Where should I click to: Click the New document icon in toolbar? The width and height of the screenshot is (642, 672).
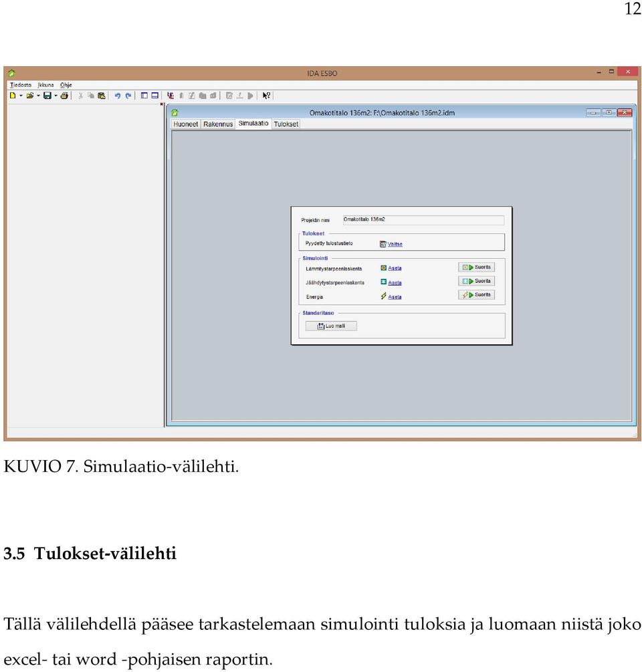[x=13, y=96]
